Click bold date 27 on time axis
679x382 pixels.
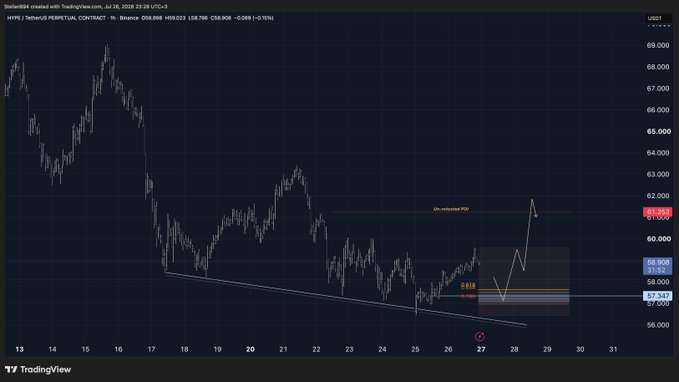481,349
